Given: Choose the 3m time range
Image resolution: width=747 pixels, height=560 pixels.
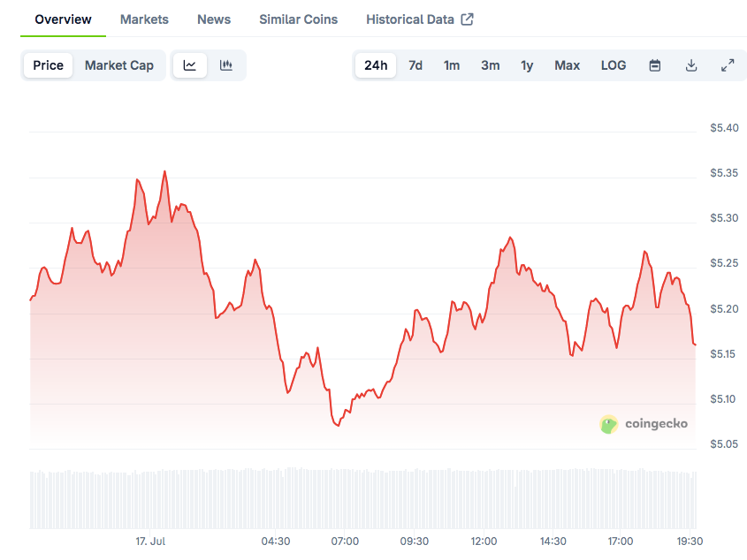Looking at the screenshot, I should [x=491, y=65].
